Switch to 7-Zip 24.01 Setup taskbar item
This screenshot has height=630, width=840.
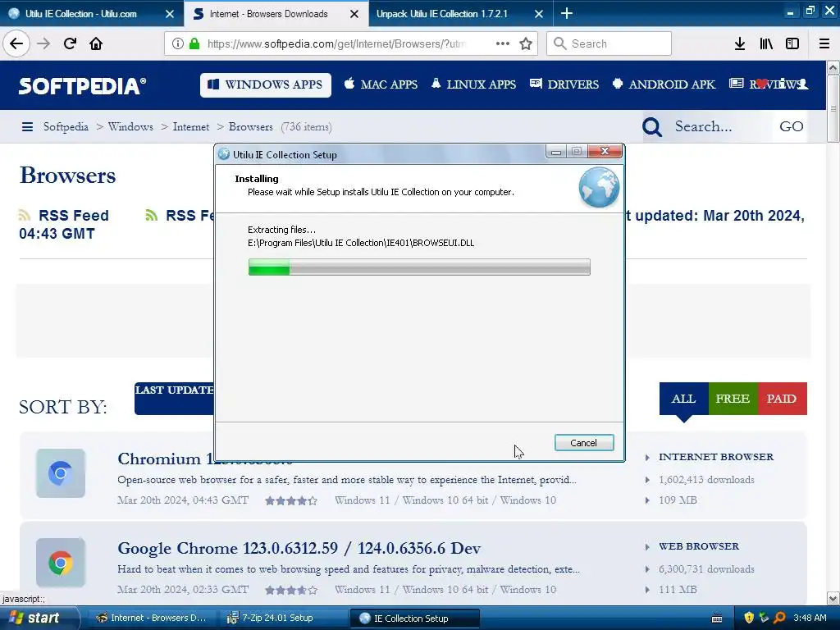[284, 619]
